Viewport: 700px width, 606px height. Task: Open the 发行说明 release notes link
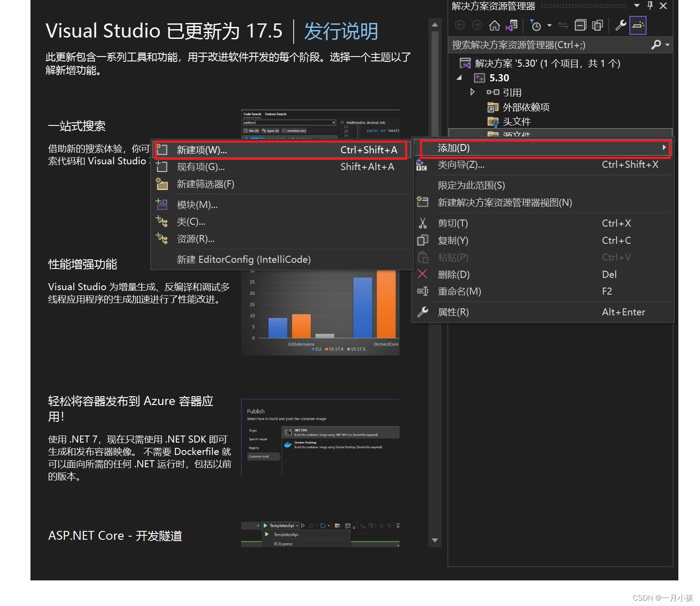(341, 31)
